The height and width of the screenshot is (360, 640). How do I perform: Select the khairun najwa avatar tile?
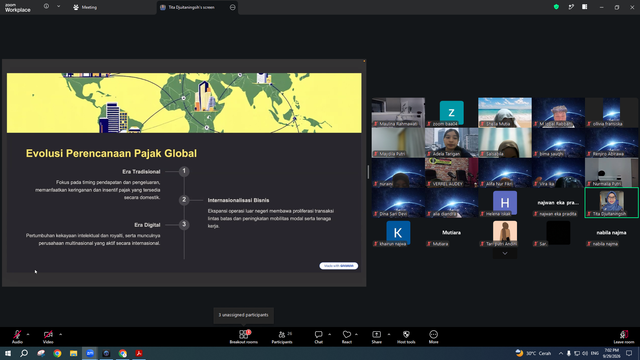(398, 233)
